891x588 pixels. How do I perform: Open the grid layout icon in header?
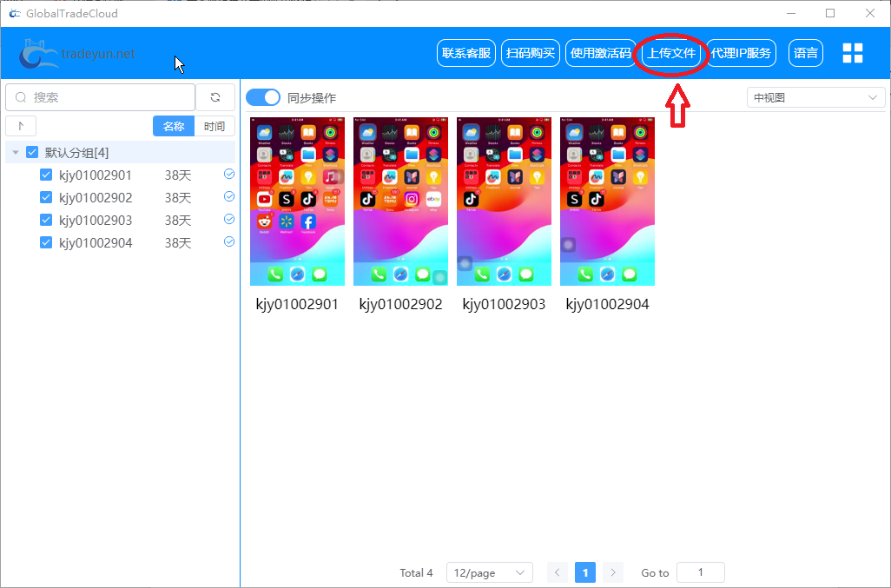(x=853, y=53)
